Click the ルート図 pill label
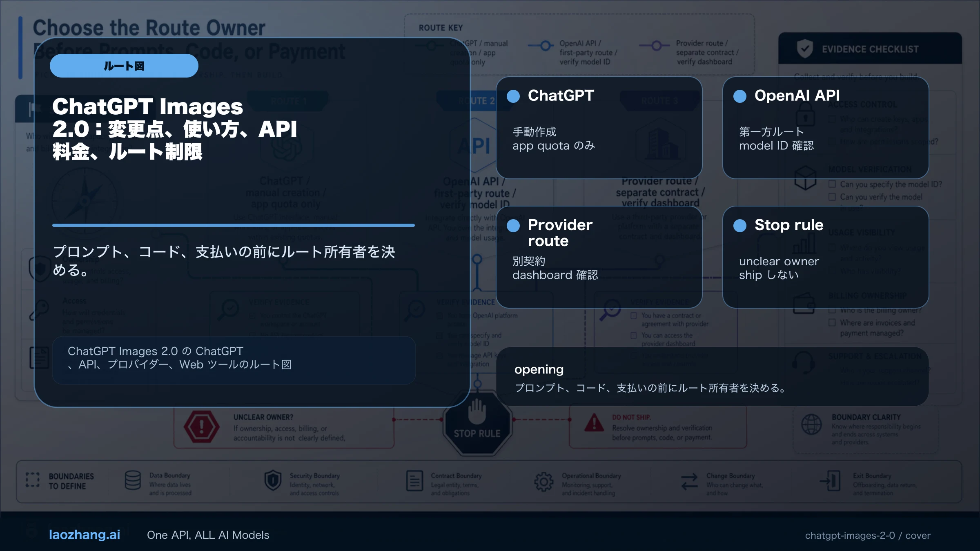Image resolution: width=980 pixels, height=551 pixels. click(124, 66)
